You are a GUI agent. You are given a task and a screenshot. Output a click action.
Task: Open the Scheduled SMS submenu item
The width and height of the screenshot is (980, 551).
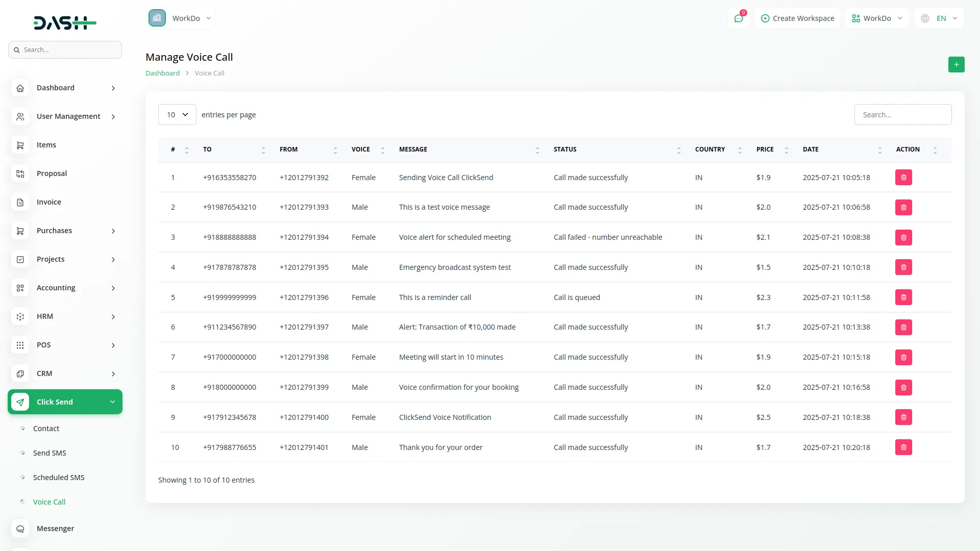point(59,478)
